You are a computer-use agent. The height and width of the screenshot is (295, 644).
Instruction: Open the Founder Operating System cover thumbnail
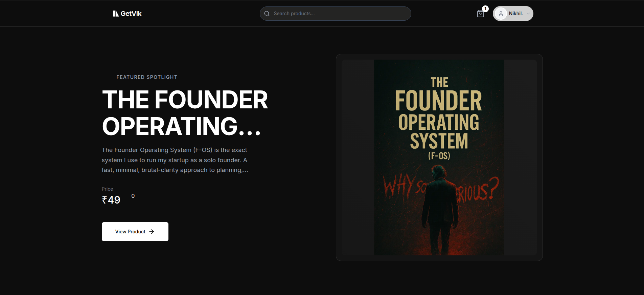439,157
